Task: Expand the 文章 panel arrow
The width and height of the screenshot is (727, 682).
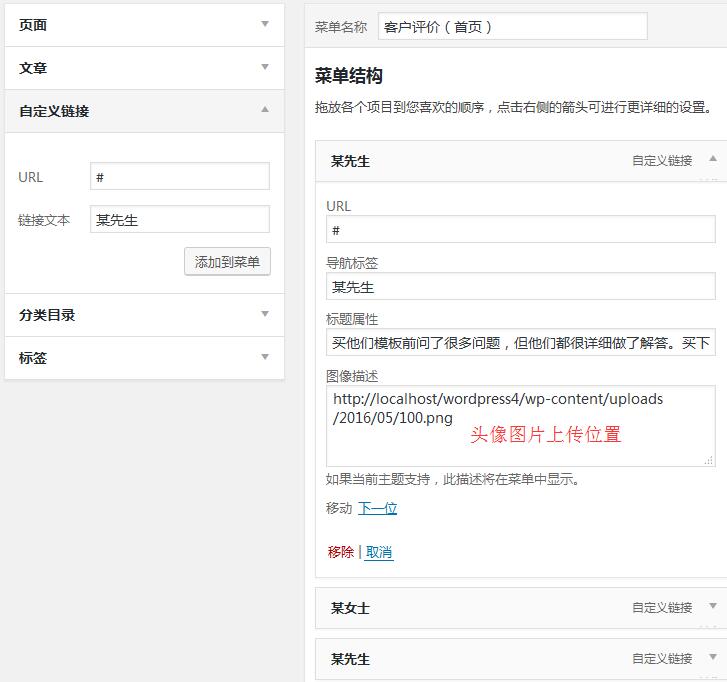Action: (265, 67)
